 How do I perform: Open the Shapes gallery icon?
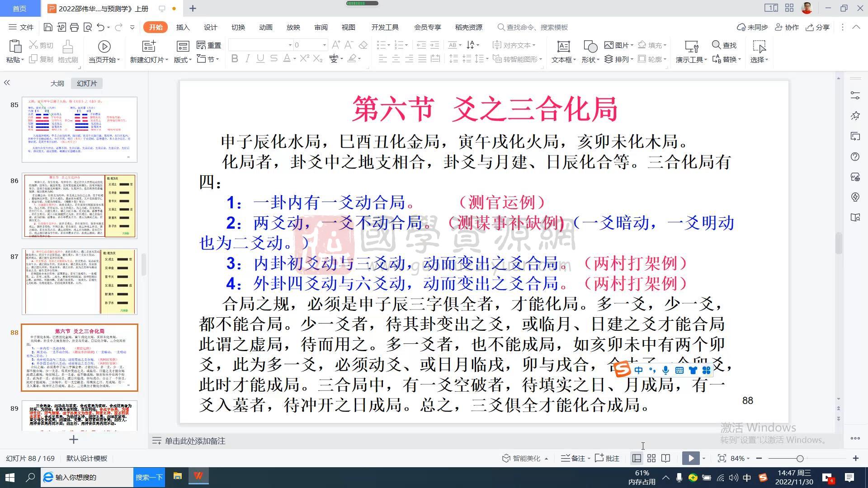click(590, 46)
